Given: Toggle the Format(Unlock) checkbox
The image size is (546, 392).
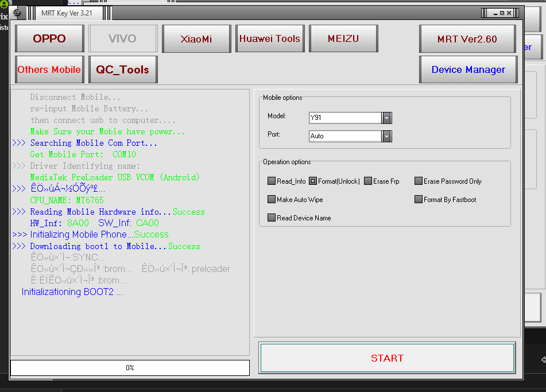Looking at the screenshot, I should [x=313, y=181].
